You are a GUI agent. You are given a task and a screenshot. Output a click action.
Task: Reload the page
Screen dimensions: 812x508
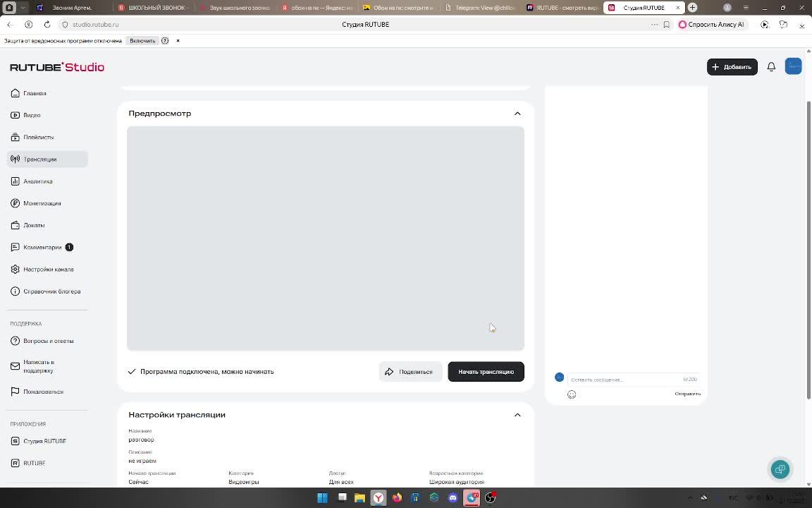click(47, 25)
